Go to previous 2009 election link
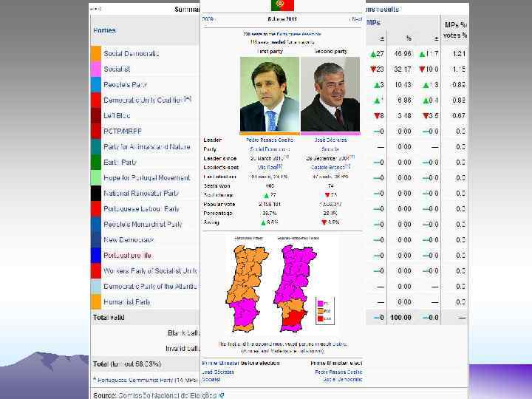 pyautogui.click(x=207, y=19)
